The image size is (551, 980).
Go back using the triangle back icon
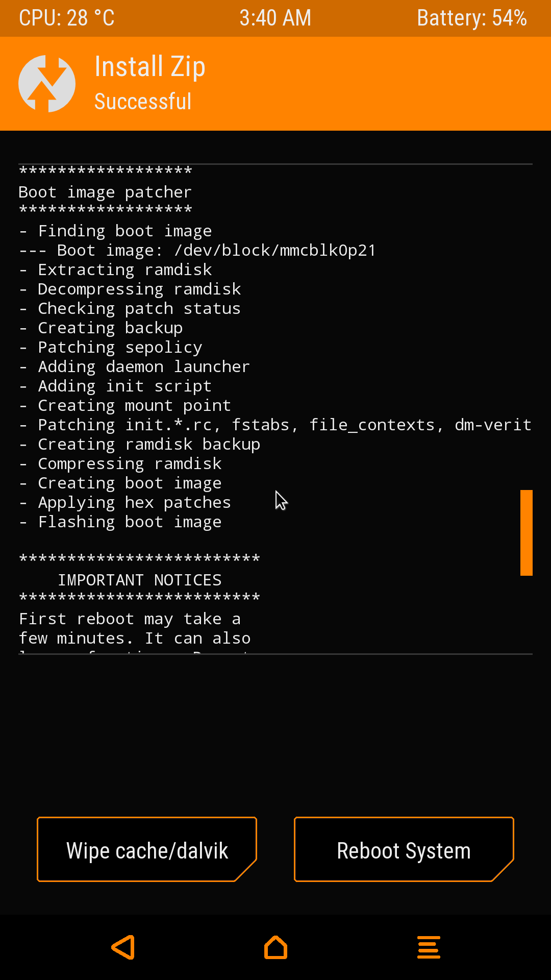pyautogui.click(x=123, y=947)
